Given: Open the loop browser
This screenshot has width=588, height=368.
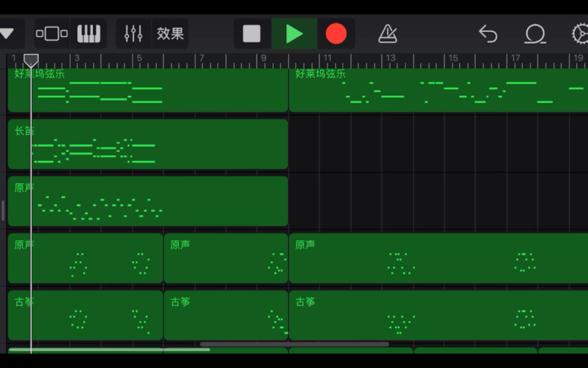Looking at the screenshot, I should tap(535, 34).
